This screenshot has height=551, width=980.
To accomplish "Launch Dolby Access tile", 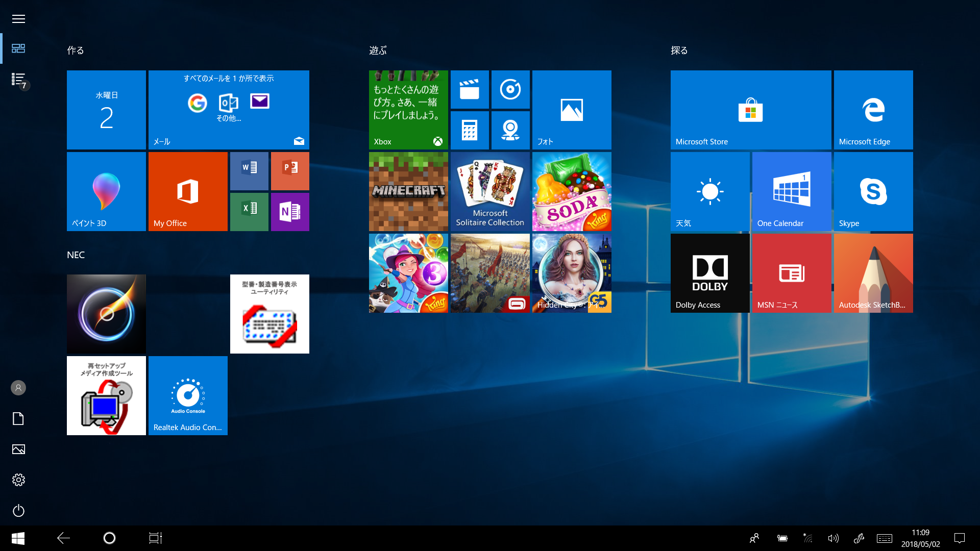I will 710,273.
